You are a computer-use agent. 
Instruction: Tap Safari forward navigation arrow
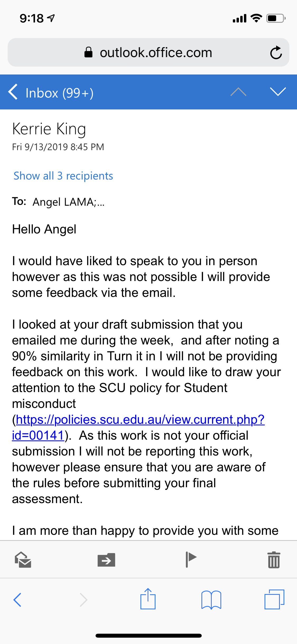(83, 600)
